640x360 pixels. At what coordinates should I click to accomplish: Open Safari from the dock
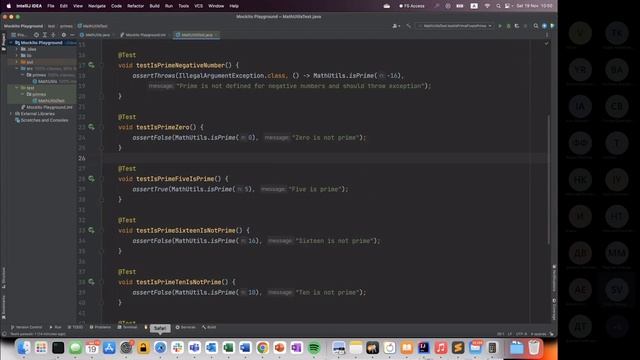160,348
